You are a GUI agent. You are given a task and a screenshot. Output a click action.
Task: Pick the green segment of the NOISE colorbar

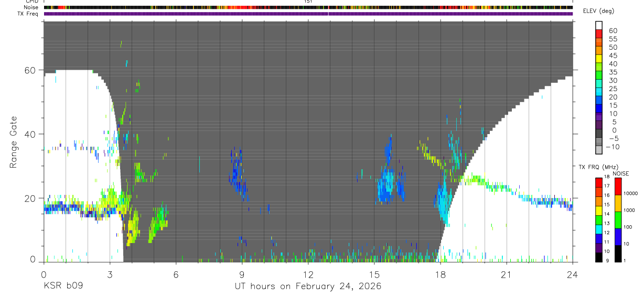tap(618, 220)
